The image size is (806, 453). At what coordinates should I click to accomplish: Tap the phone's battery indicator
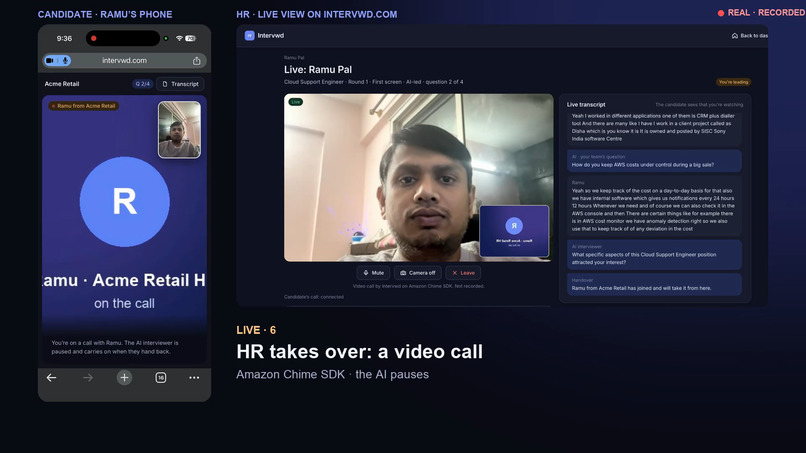[190, 39]
